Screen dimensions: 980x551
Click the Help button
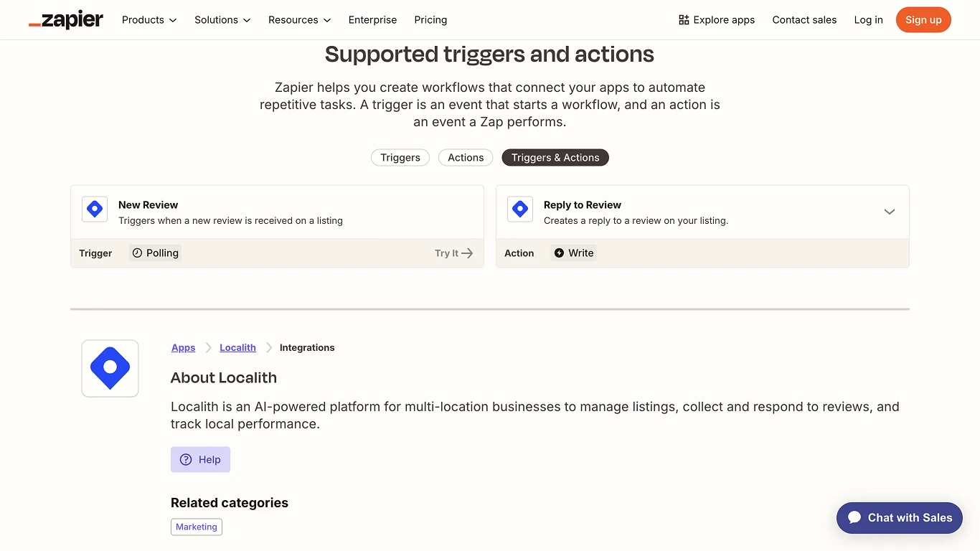tap(200, 460)
